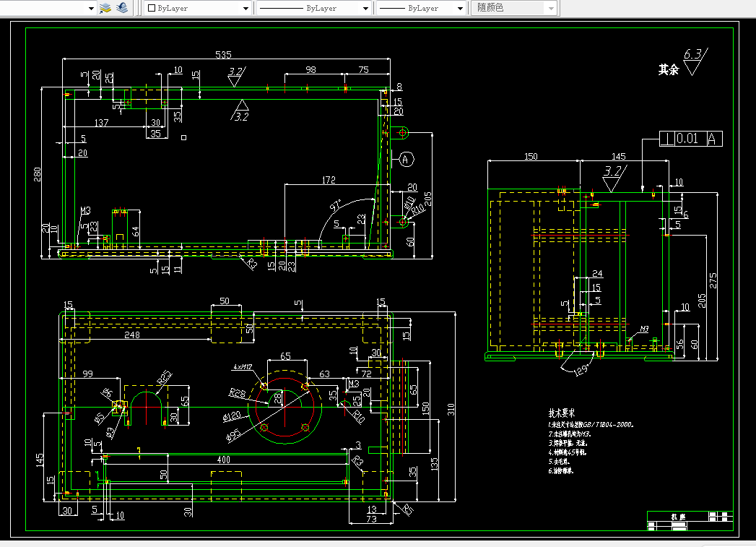
Task: Click the white ByLayer color swatch box
Action: [152, 8]
